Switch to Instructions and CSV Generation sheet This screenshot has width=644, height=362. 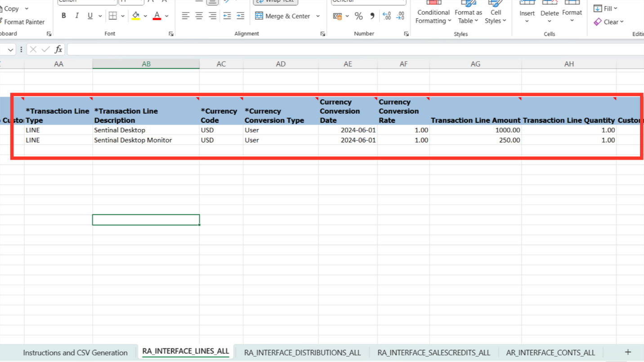(75, 353)
